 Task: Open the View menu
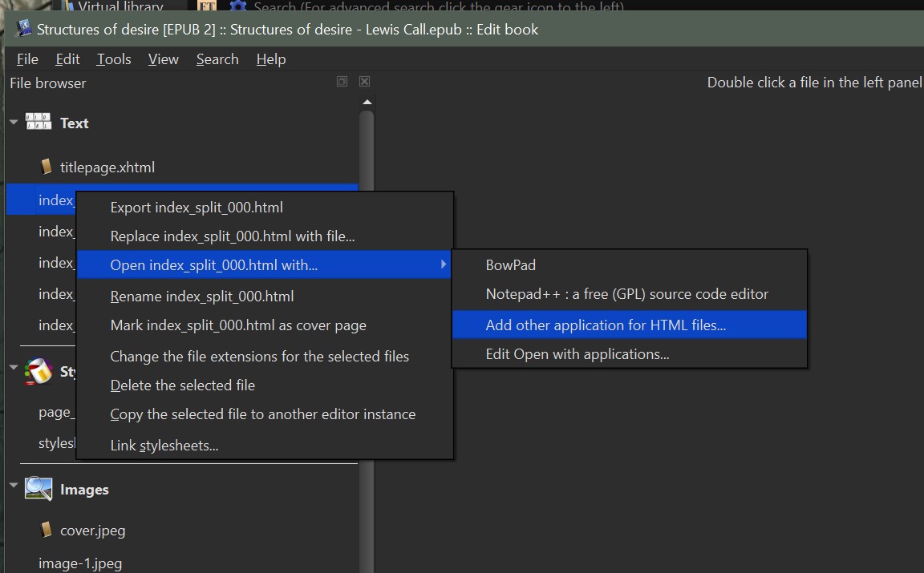[x=163, y=59]
